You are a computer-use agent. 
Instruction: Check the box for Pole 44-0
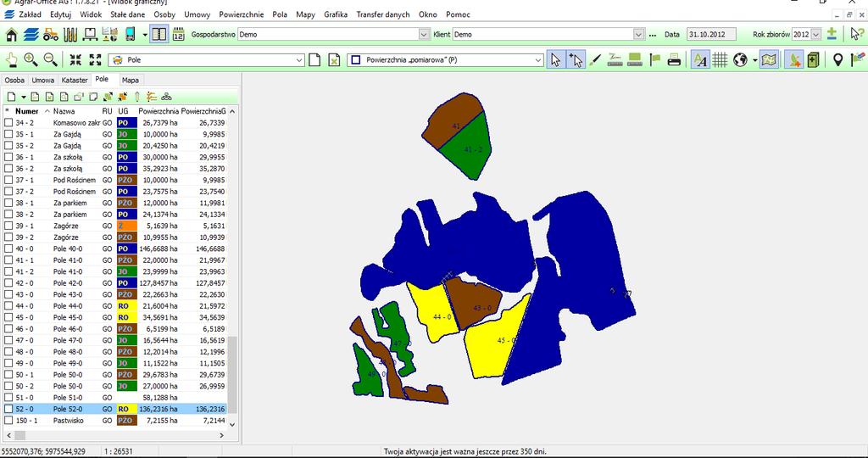(8, 305)
